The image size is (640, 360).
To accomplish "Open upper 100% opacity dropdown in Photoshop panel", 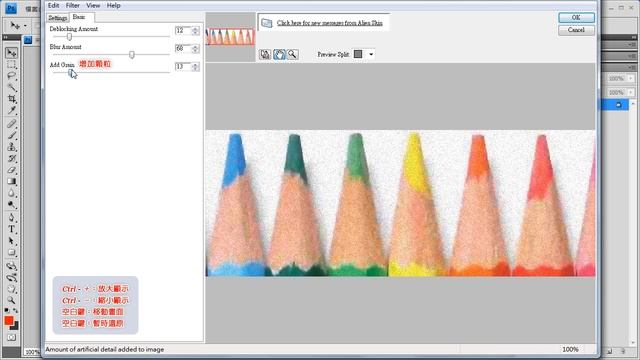I will coord(631,78).
